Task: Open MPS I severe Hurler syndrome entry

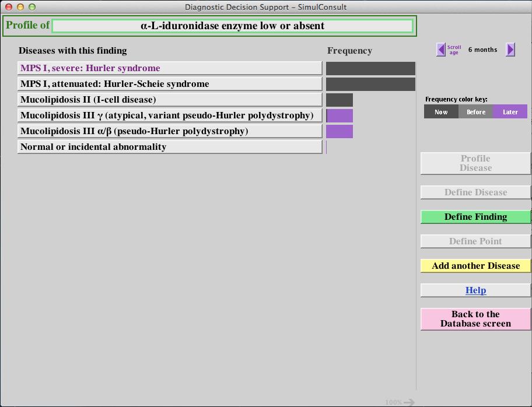Action: (x=169, y=68)
